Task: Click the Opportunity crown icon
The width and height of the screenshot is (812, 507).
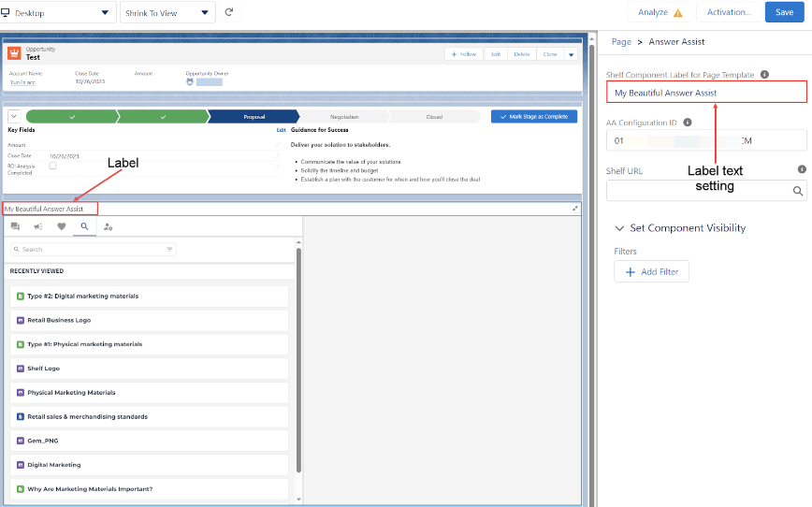Action: click(15, 52)
